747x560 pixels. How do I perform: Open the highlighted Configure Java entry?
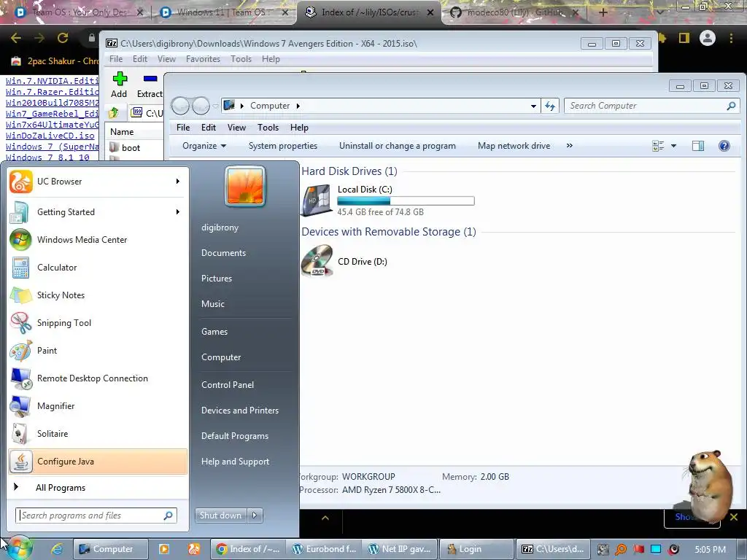(98, 462)
